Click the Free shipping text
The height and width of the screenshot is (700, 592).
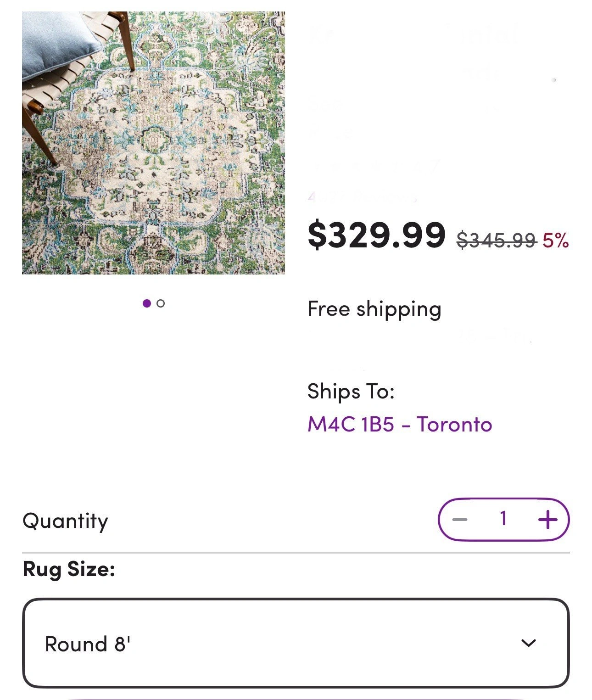374,309
